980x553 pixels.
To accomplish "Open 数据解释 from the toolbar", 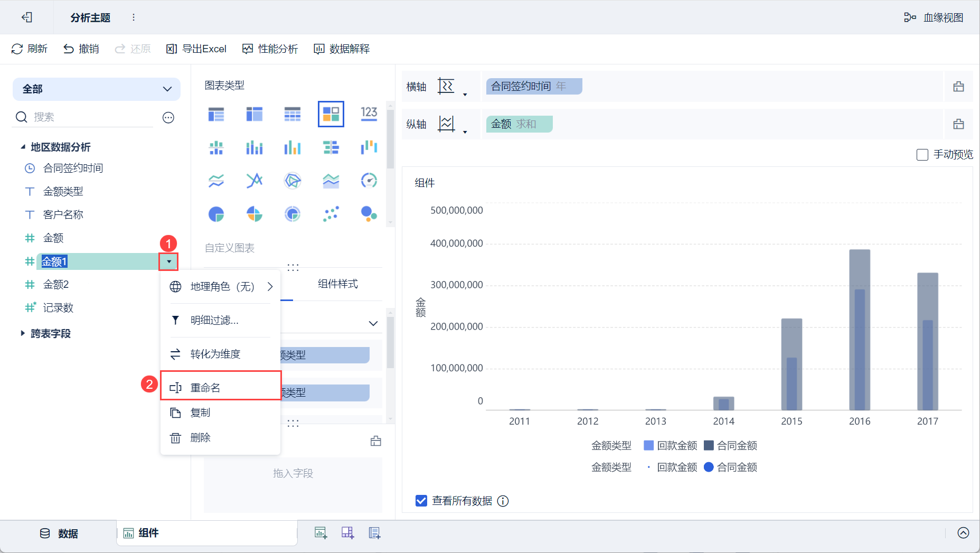I will 342,49.
